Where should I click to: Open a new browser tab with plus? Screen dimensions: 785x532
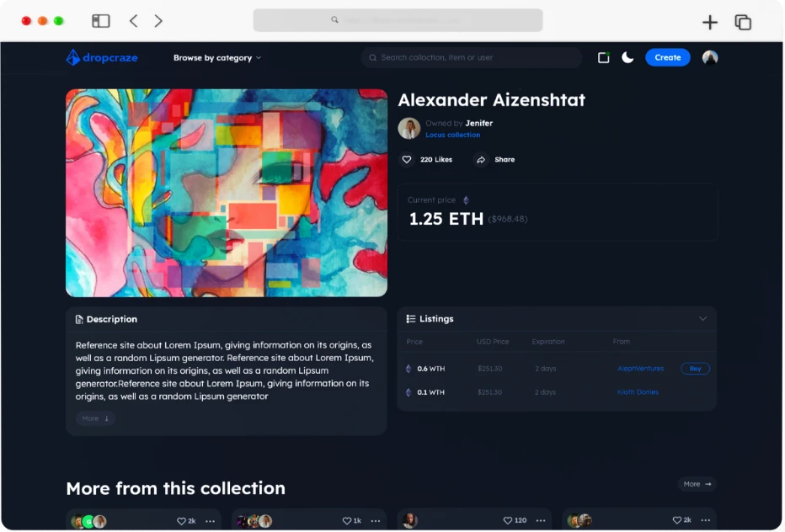tap(709, 23)
